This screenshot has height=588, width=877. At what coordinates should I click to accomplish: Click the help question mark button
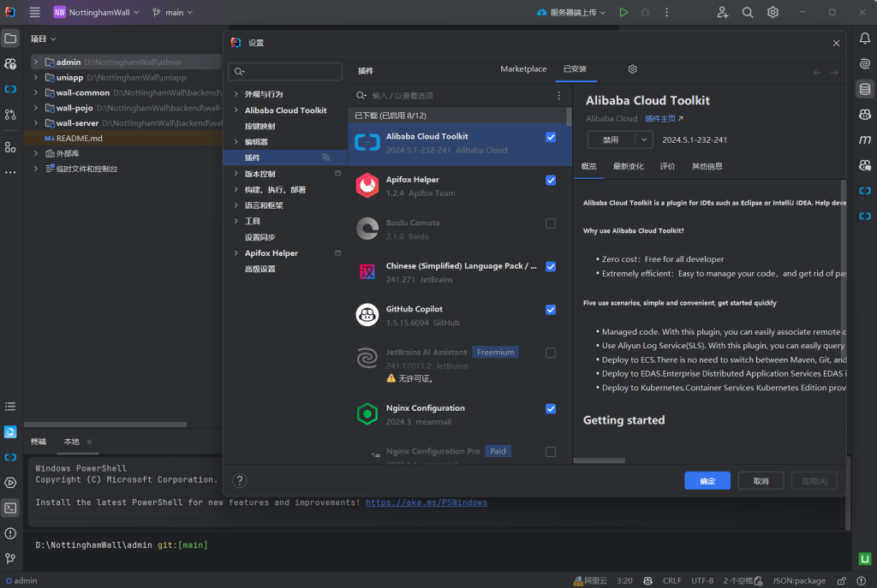[241, 481]
